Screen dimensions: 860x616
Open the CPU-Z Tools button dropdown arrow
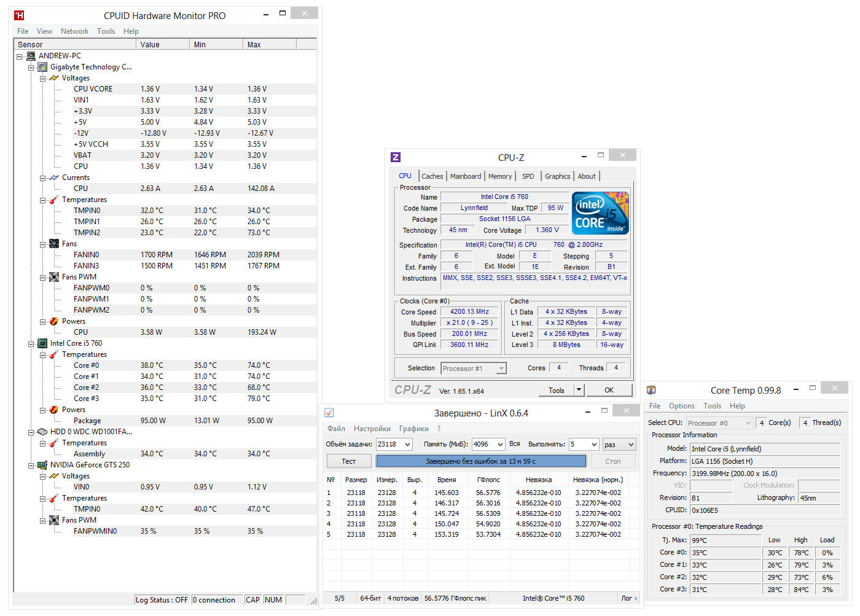coord(578,390)
